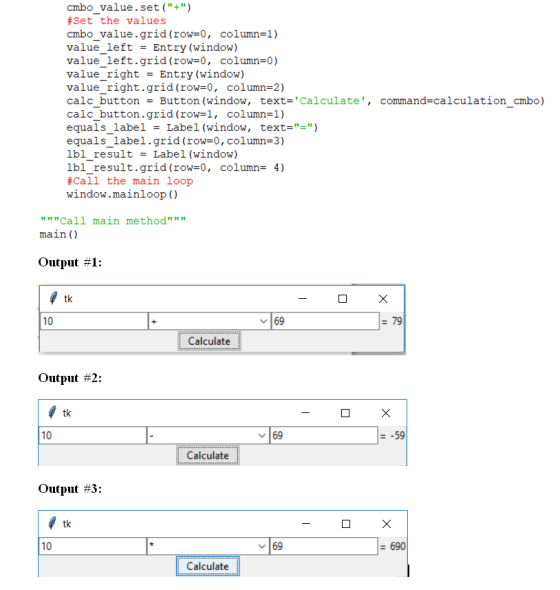Image resolution: width=560 pixels, height=590 pixels.
Task: Maximize the Output #3 tk window
Action: pos(346,524)
